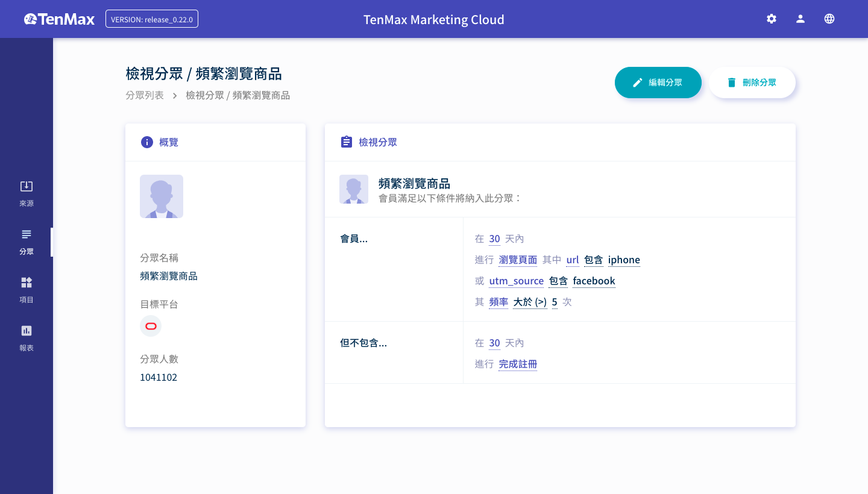The height and width of the screenshot is (494, 868).
Task: Click the 編輯分眾 button
Action: (x=658, y=83)
